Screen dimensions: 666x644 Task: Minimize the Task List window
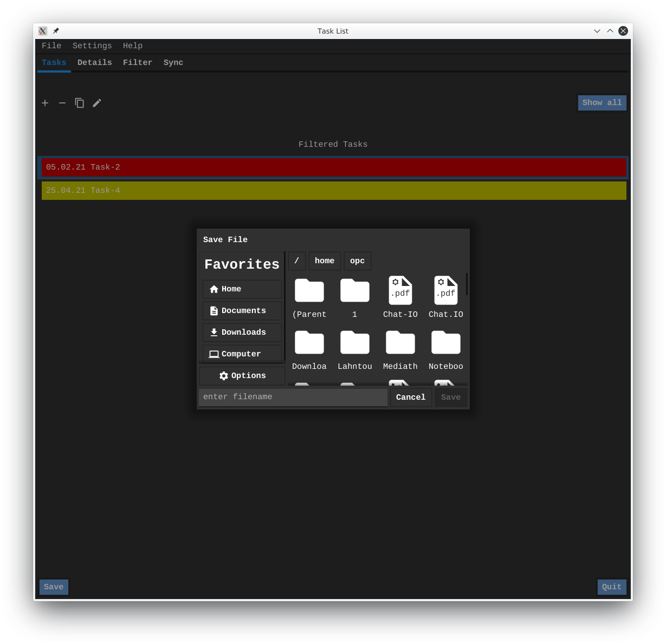(597, 31)
